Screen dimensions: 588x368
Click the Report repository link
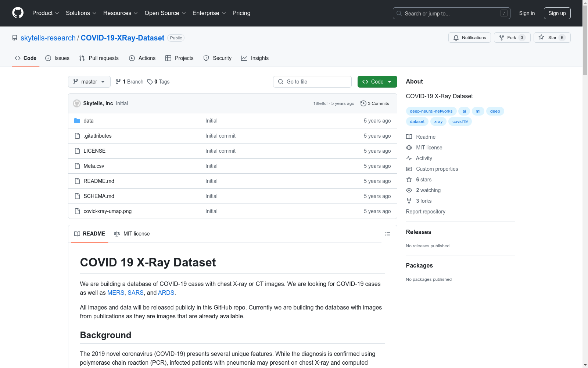pos(426,212)
